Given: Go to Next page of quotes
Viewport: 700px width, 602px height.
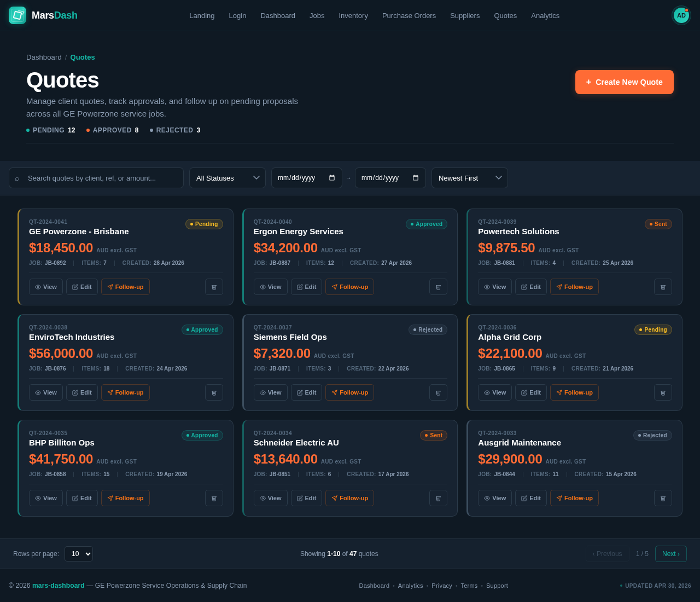Looking at the screenshot, I should [671, 554].
